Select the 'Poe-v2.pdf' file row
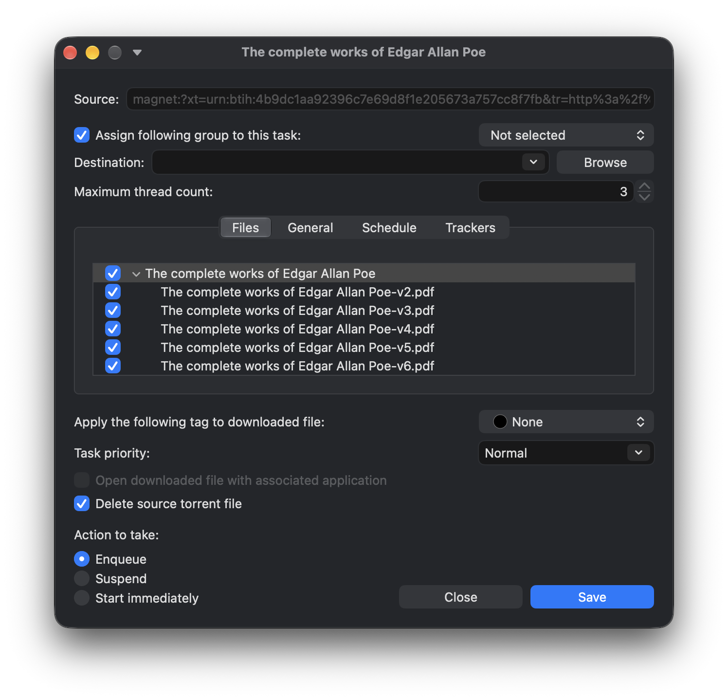This screenshot has width=728, height=700. [x=364, y=292]
